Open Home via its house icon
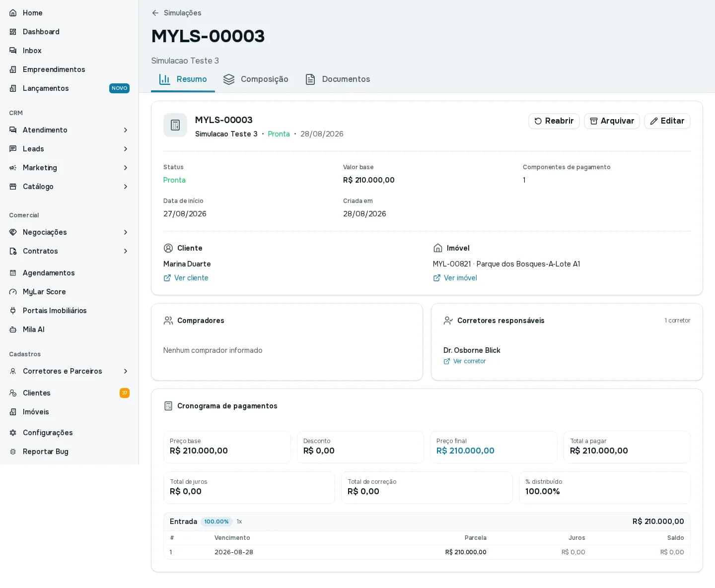 (13, 13)
